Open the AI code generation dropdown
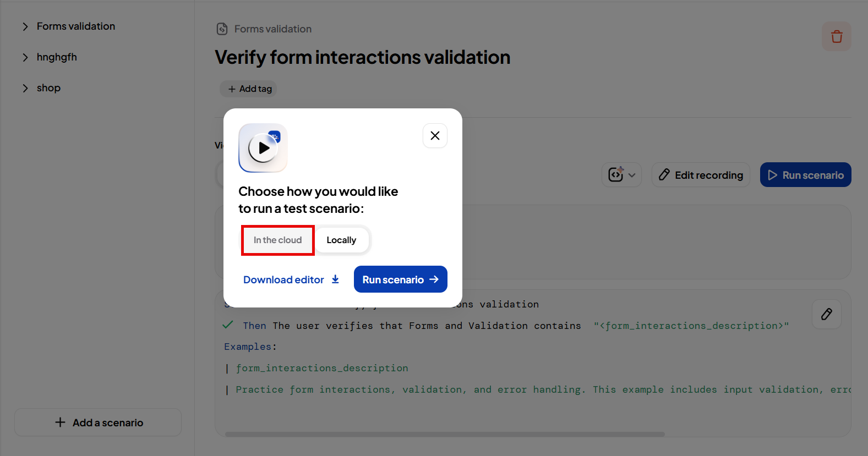Viewport: 868px width, 456px height. (621, 175)
